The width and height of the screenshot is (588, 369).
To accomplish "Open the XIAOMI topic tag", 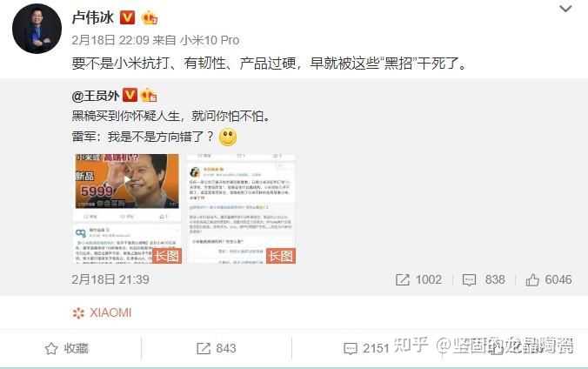I will pyautogui.click(x=102, y=312).
